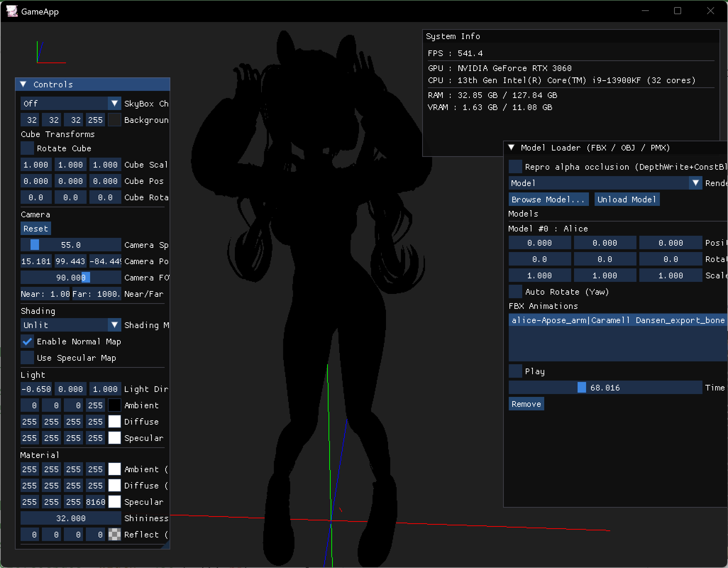The width and height of the screenshot is (728, 568).
Task: Click the GameApp title bar icon
Action: [12, 11]
